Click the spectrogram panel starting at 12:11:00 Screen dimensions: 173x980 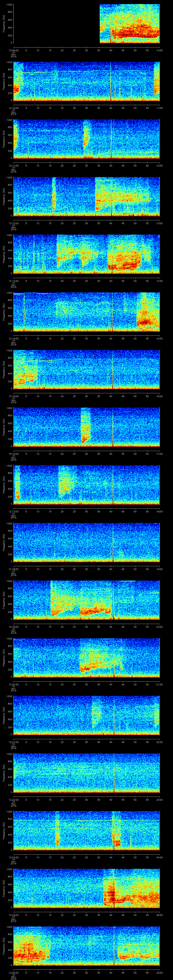pyautogui.click(x=86, y=139)
